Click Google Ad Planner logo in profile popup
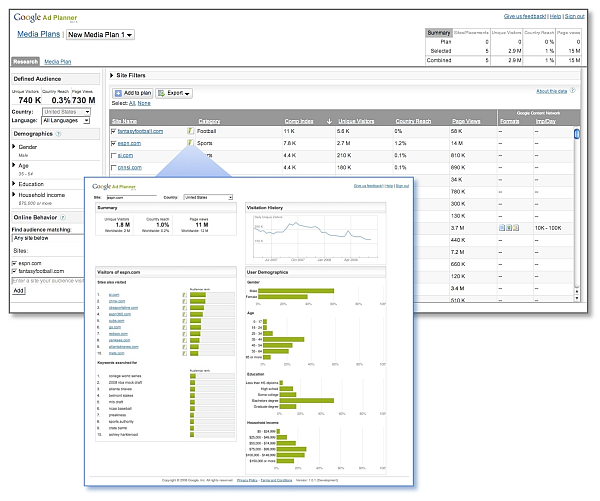This screenshot has height=501, width=600. point(114,186)
